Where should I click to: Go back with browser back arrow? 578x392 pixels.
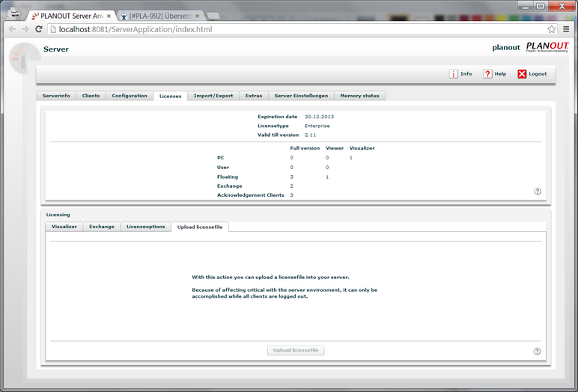coord(12,29)
